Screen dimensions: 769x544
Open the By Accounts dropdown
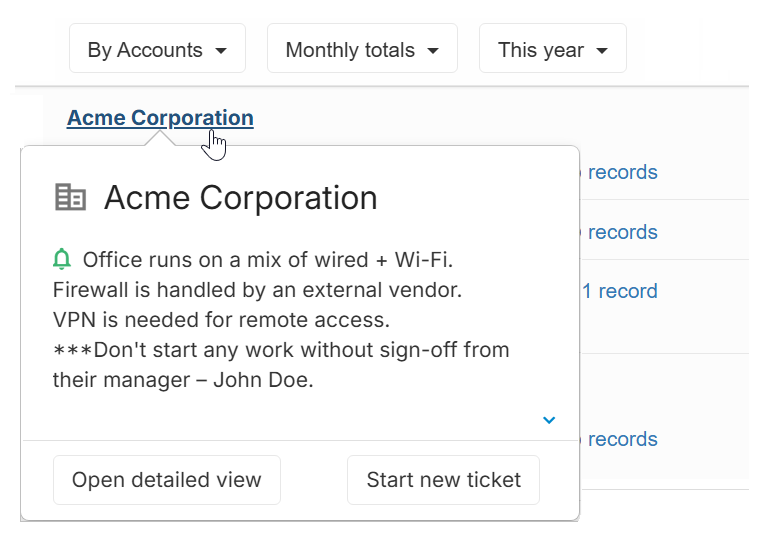[157, 49]
